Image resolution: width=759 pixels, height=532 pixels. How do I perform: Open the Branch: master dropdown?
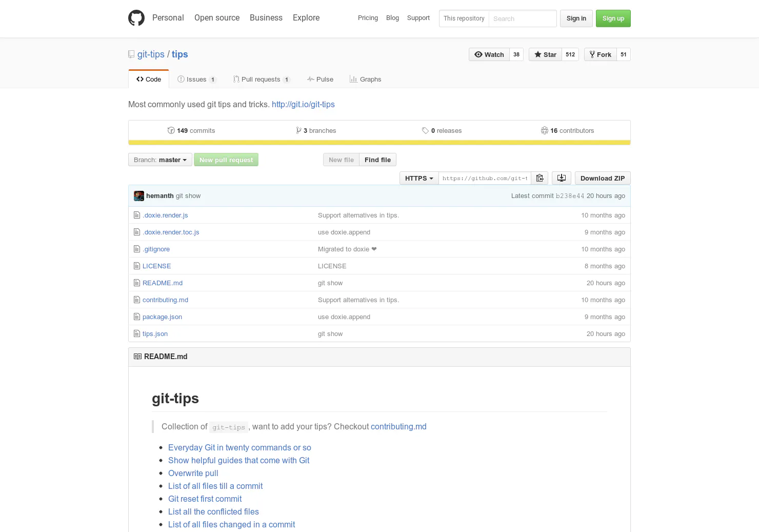coord(160,160)
